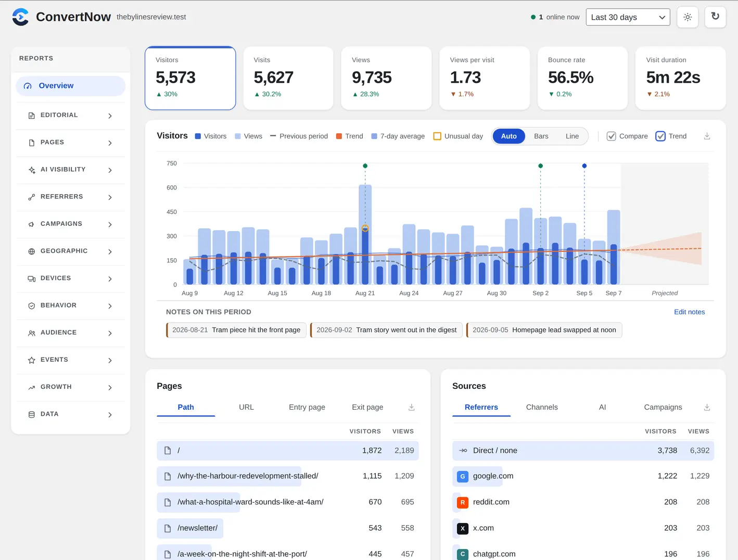Click the chatgpt.com favicon
The image size is (738, 560).
462,554
